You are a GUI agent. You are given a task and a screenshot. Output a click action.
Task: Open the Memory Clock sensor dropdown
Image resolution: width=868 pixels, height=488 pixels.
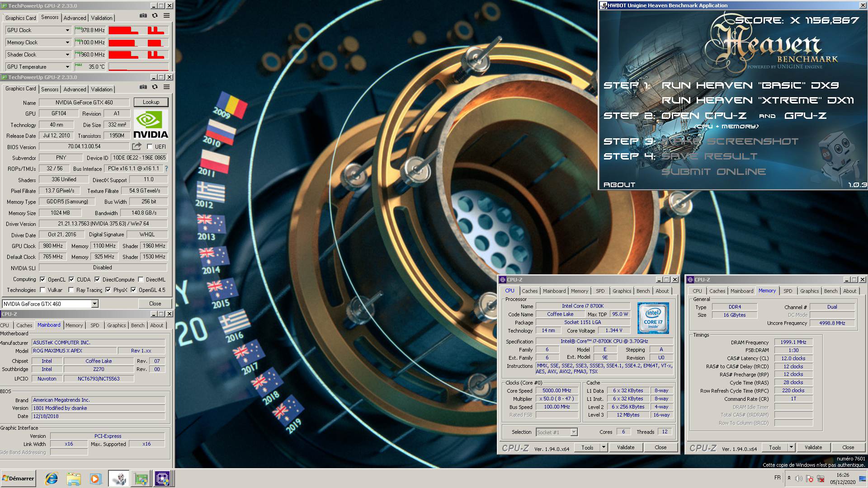pos(67,42)
